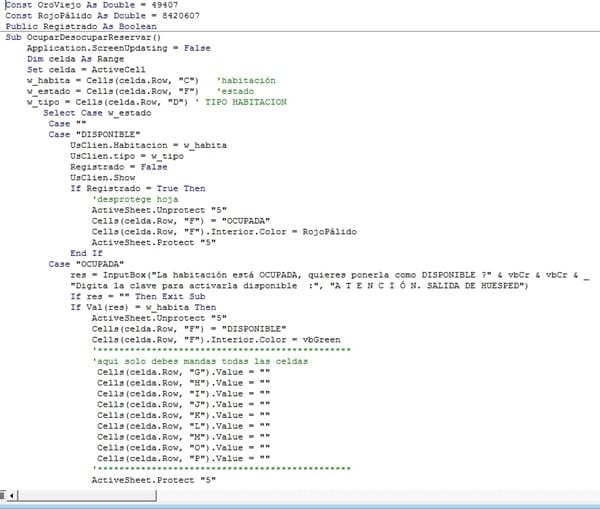
Task: Click the 'Registrado = False' line
Action: [x=119, y=167]
